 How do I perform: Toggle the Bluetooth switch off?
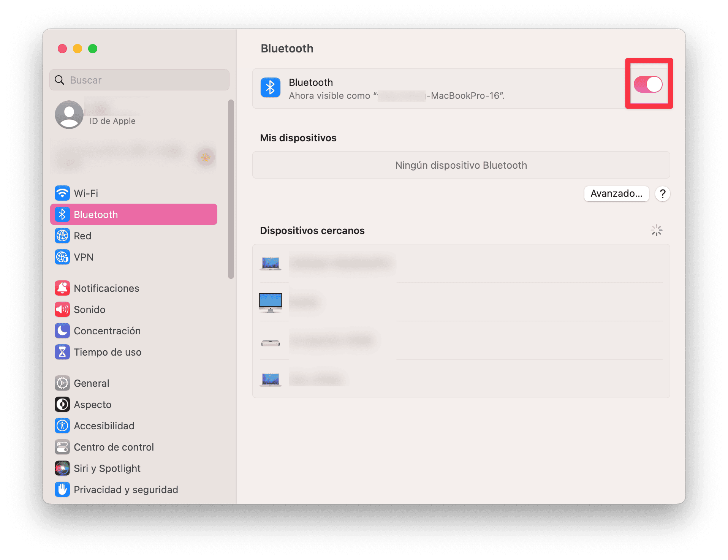648,84
